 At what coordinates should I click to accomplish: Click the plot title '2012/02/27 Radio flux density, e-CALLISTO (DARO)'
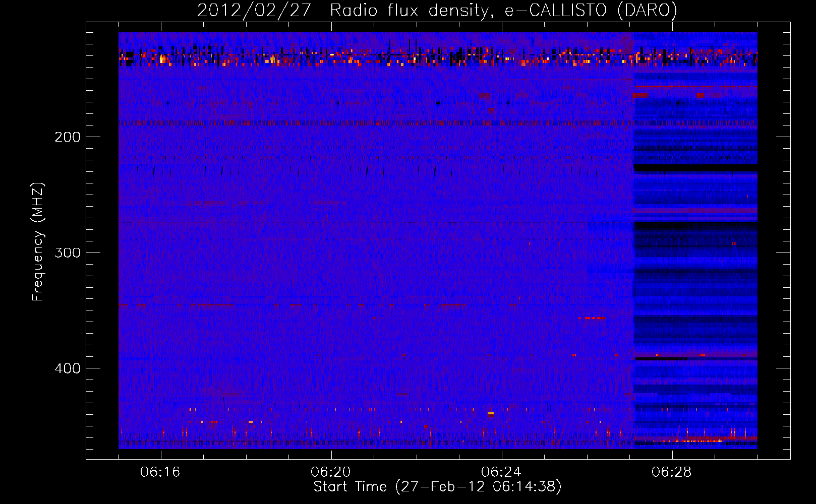pos(437,11)
